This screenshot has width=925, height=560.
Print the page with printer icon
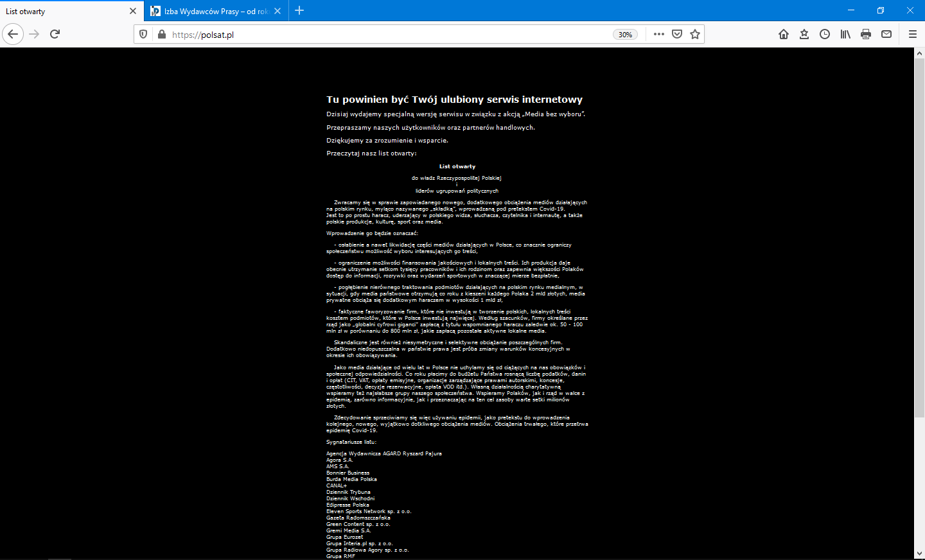(x=866, y=34)
